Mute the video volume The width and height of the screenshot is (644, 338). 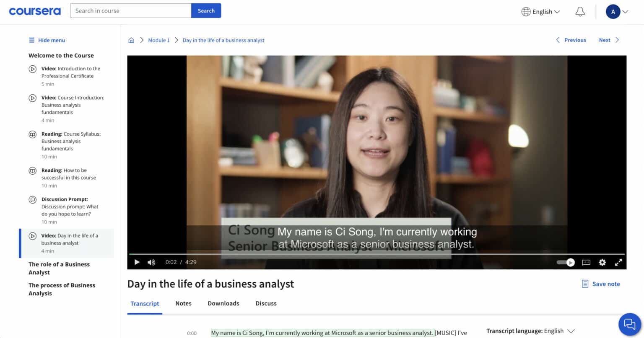[x=151, y=262]
